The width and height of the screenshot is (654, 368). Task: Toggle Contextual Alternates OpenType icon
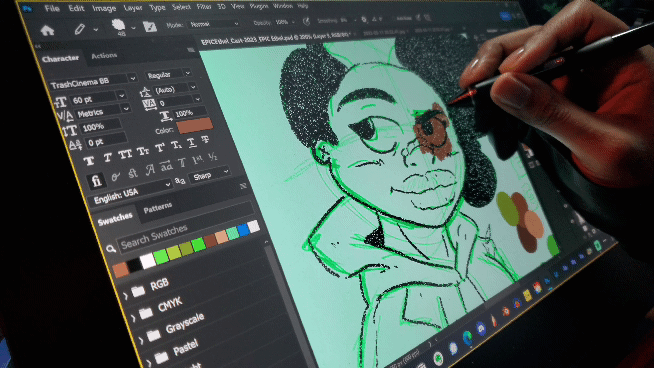115,176
